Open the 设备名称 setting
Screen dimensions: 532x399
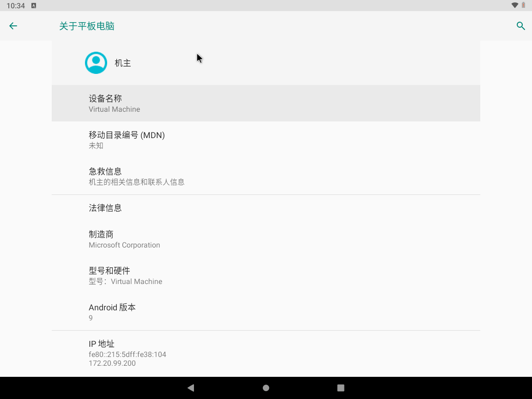[x=266, y=103]
